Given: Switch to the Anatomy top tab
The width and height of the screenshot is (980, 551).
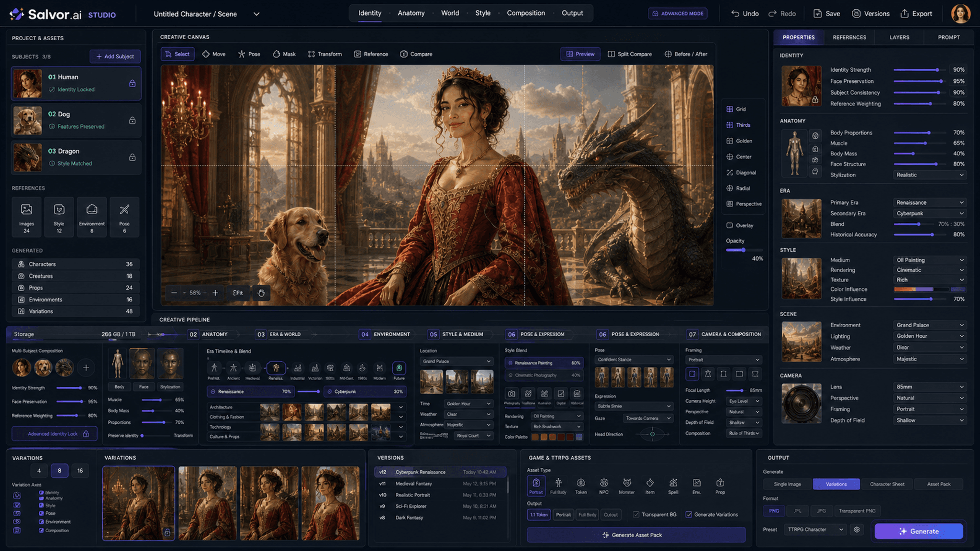Looking at the screenshot, I should (411, 13).
